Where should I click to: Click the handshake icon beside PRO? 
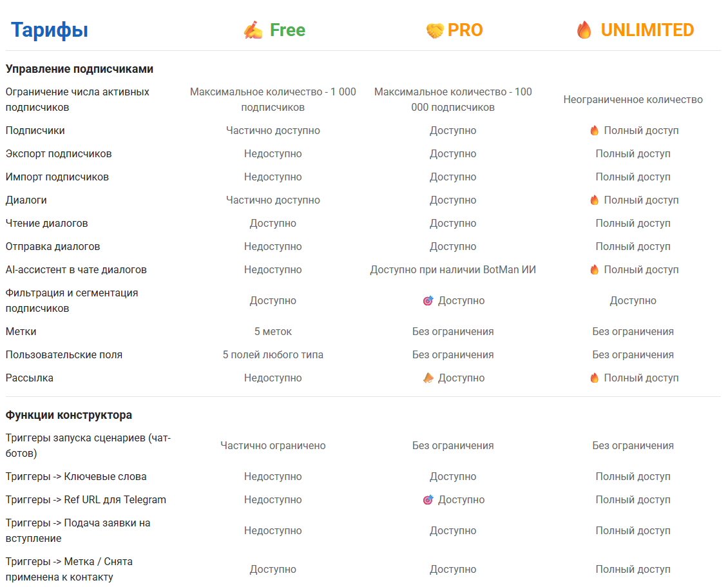(x=435, y=30)
